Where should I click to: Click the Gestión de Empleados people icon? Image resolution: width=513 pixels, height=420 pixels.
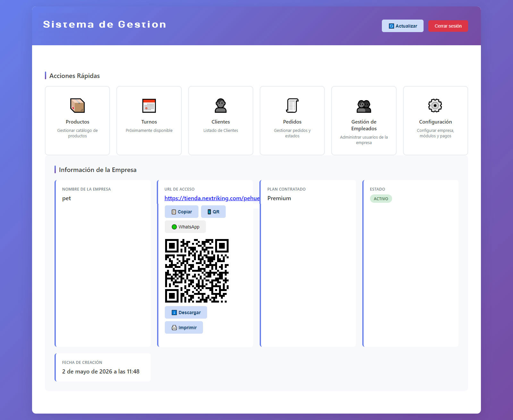[x=364, y=106]
